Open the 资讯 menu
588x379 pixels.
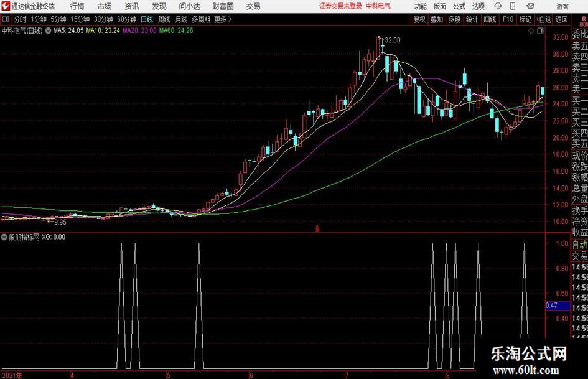(132, 6)
